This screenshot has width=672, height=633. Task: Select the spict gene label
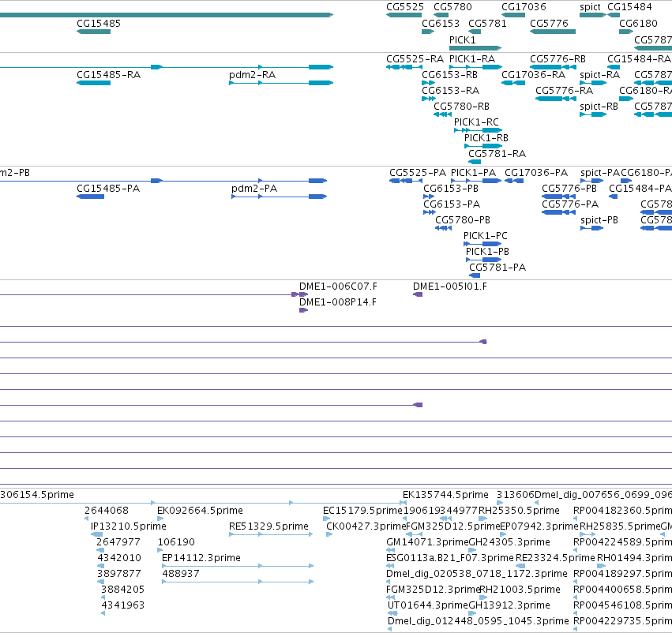[590, 7]
